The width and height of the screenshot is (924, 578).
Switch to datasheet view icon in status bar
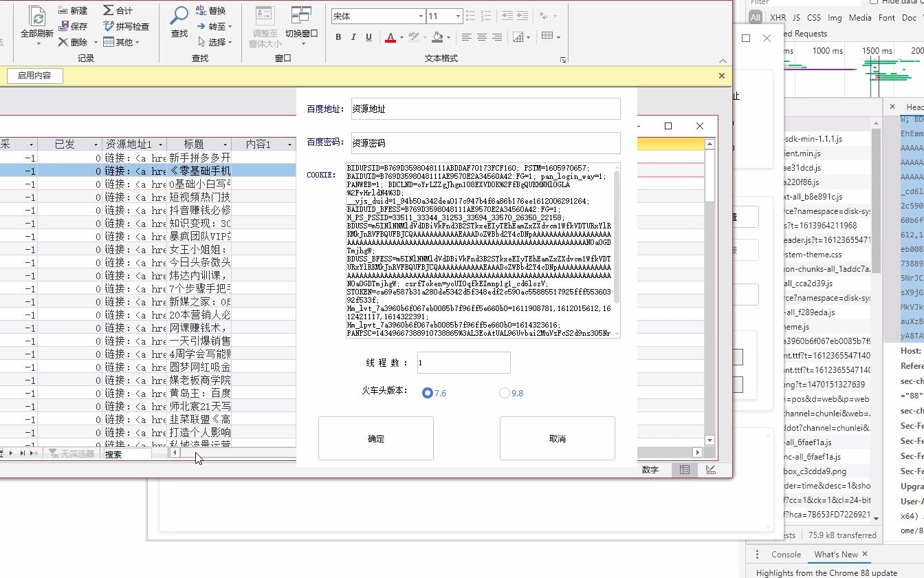685,470
